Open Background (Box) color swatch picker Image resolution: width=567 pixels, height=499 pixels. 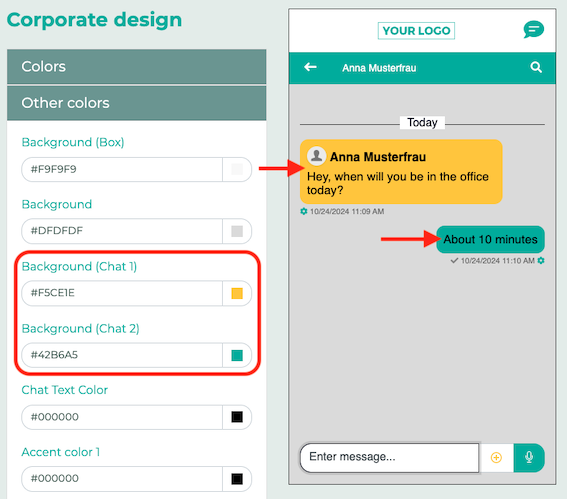[237, 169]
